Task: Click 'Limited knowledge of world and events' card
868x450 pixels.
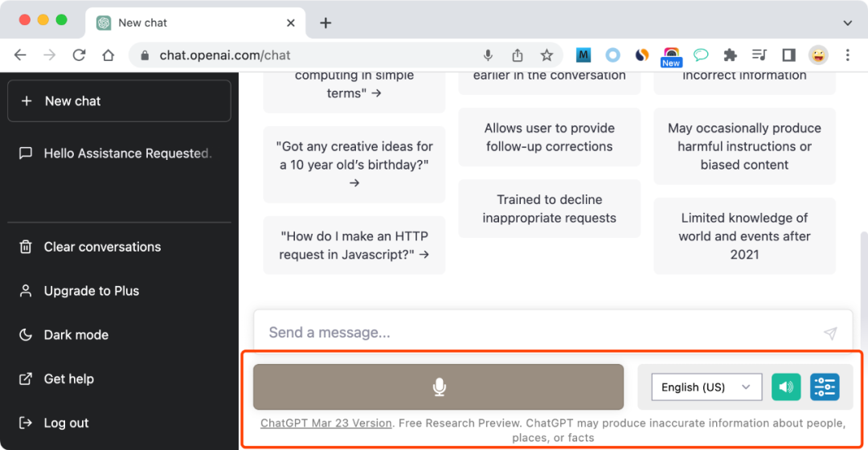Action: [x=744, y=236]
